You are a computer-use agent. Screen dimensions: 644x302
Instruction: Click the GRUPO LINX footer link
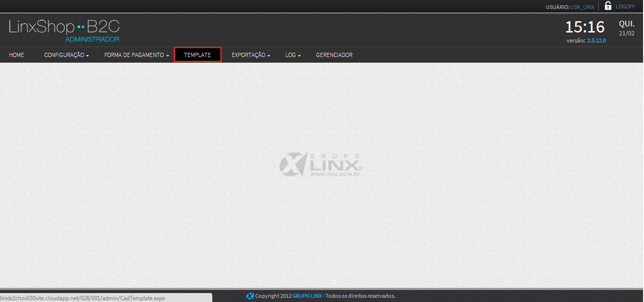pyautogui.click(x=307, y=296)
